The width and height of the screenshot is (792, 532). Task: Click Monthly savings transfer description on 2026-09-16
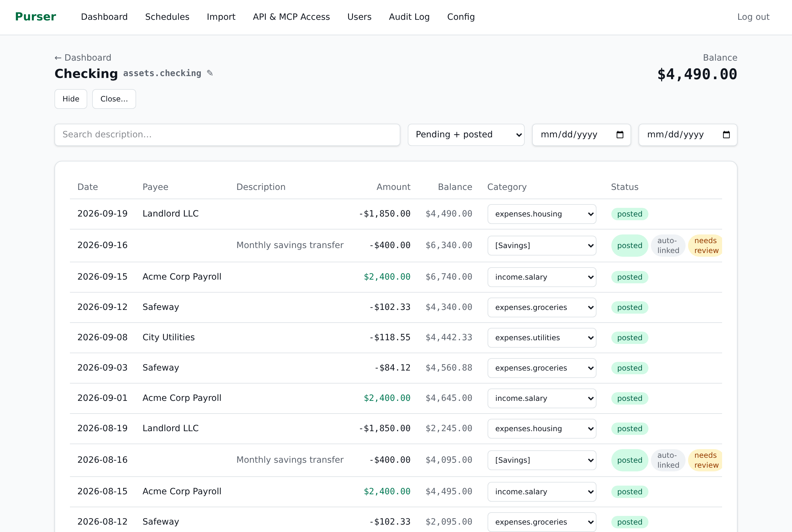290,245
